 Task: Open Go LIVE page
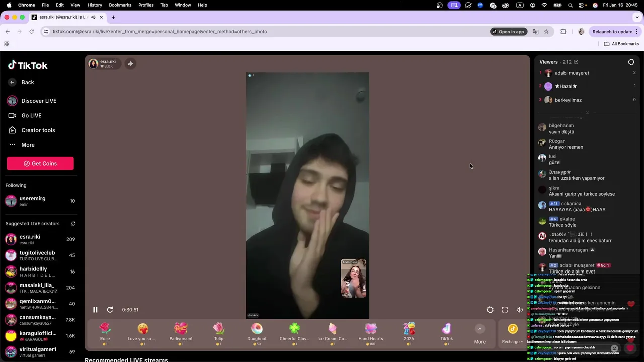(x=25, y=115)
